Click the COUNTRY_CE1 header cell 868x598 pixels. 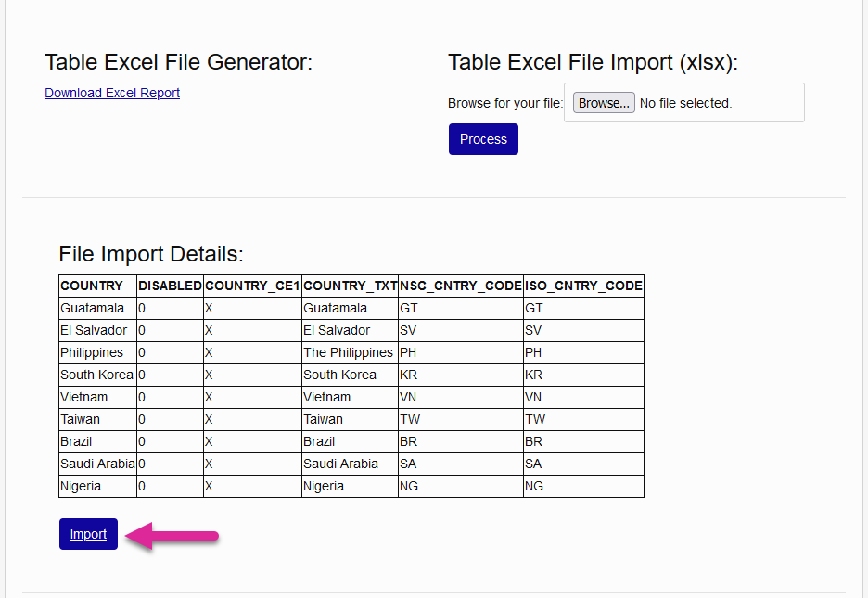[250, 286]
